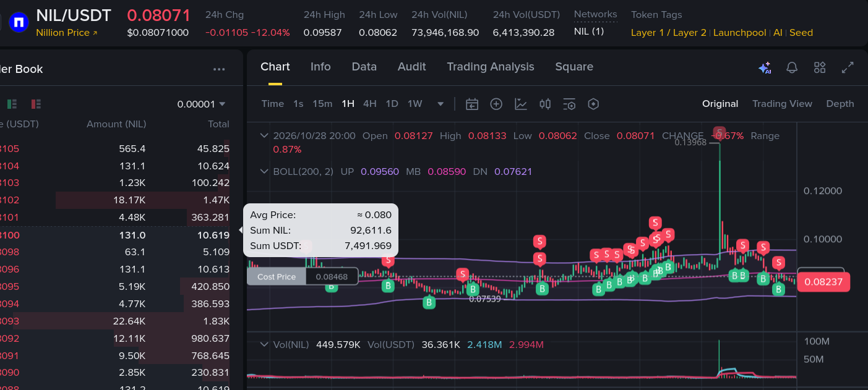Click order book row with amount 63.1

[x=115, y=252]
